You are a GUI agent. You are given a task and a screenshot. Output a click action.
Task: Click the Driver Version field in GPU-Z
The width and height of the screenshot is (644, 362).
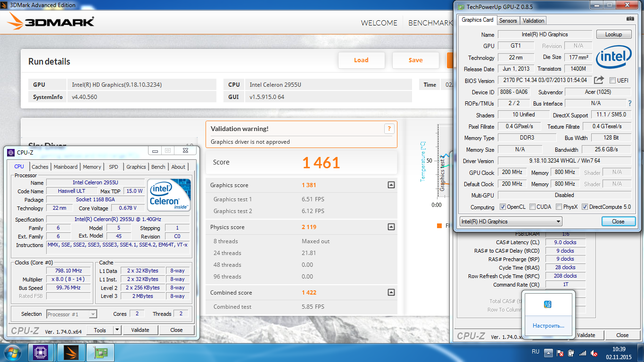pyautogui.click(x=564, y=161)
